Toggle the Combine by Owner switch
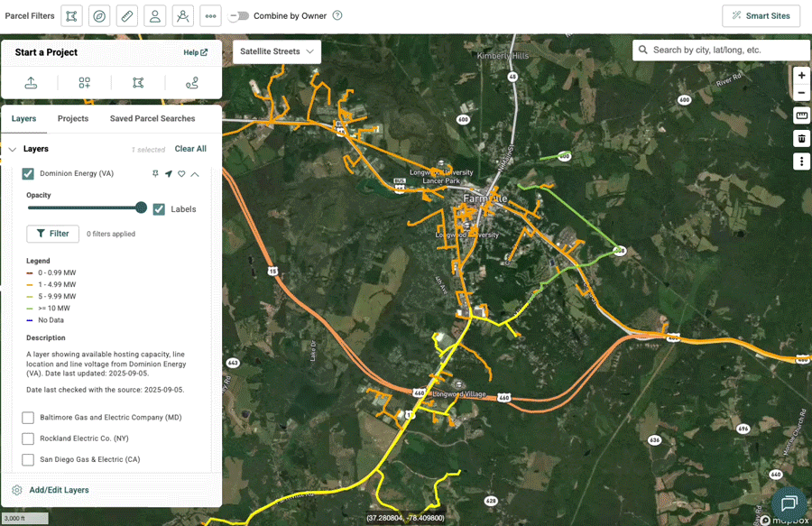 click(x=239, y=16)
